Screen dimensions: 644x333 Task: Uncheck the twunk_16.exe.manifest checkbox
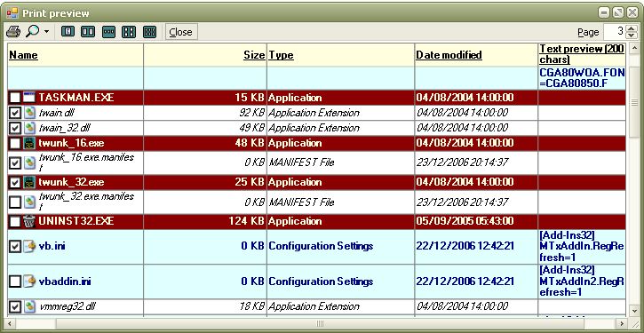click(15, 163)
